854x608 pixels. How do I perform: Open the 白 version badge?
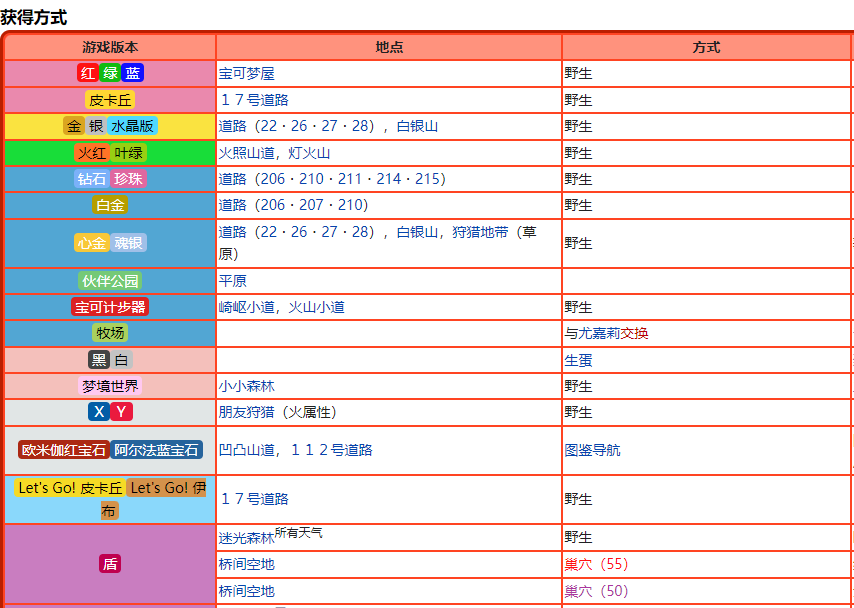tap(121, 360)
